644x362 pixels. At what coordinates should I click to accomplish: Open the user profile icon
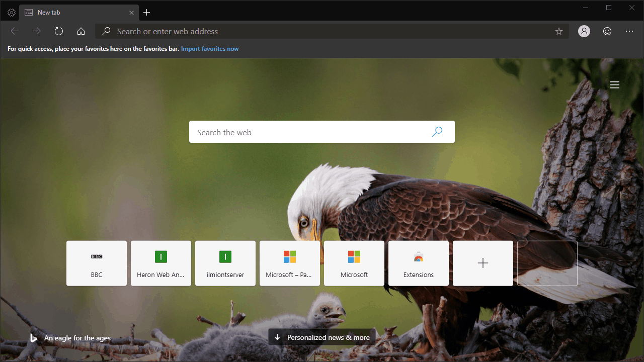(584, 31)
